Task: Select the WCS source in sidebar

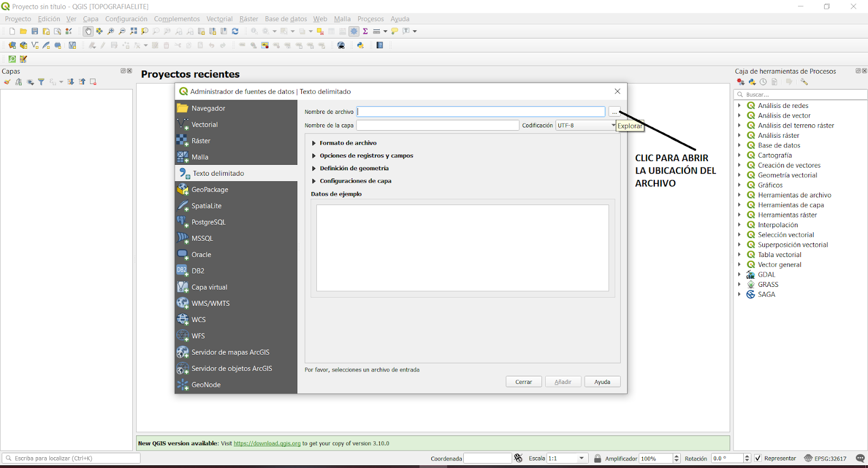Action: coord(236,319)
